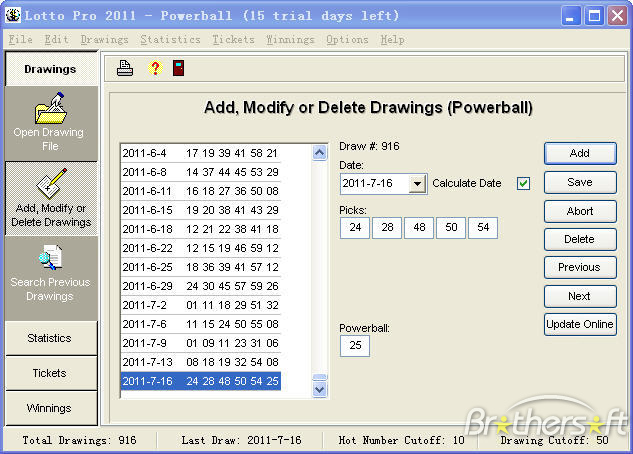Select the Drawings sidebar tab
633x454 pixels.
(51, 69)
